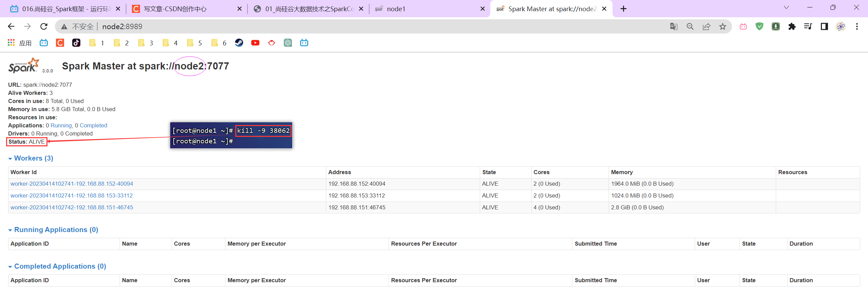Collapse the Completed Applications (0) section

[x=57, y=266]
